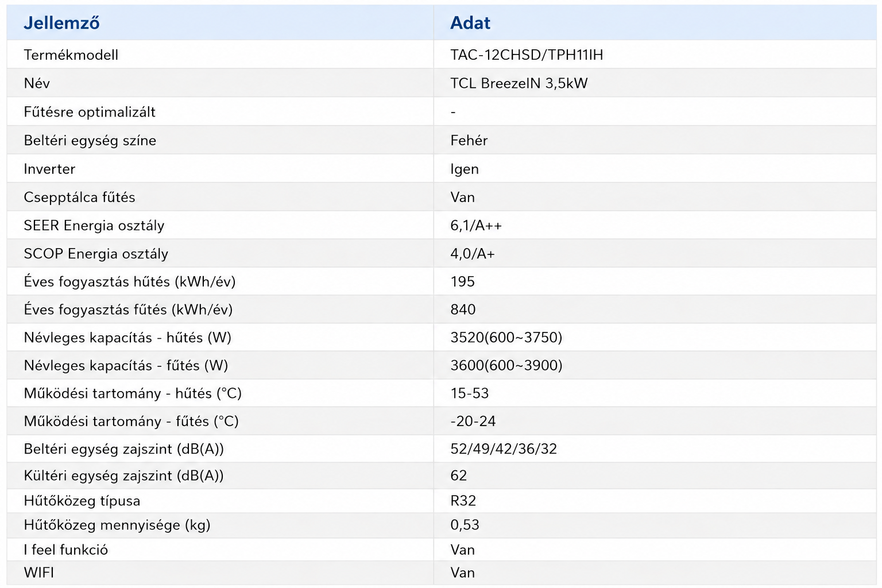This screenshot has width=882, height=588.
Task: Select 'Beltéri egység zajszint (dB(A))' label
Action: (124, 449)
